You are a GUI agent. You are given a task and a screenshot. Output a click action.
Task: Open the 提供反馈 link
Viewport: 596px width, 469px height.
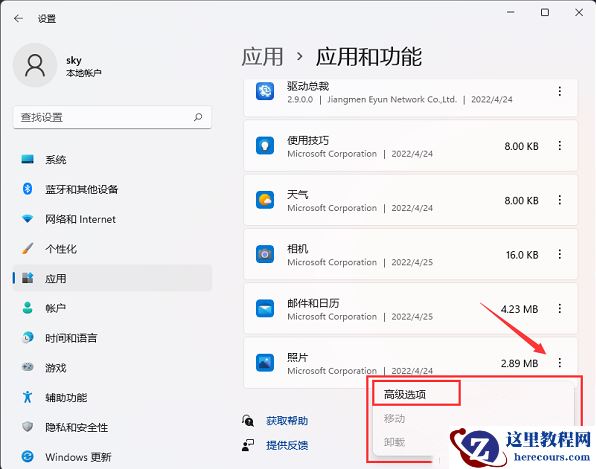[287, 445]
